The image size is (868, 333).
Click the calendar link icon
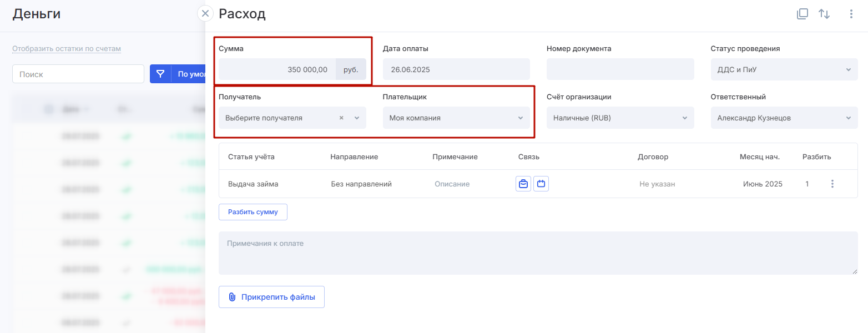pos(541,184)
